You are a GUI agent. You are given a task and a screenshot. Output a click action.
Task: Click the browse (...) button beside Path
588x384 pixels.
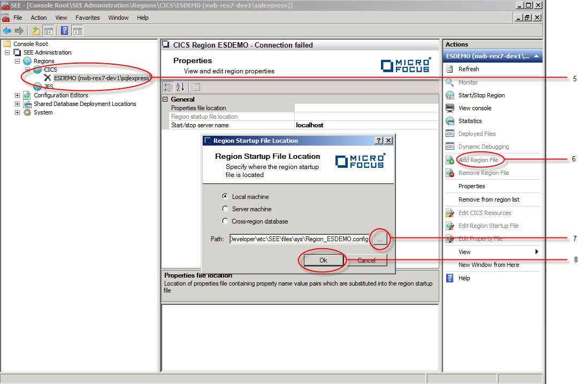click(x=379, y=240)
